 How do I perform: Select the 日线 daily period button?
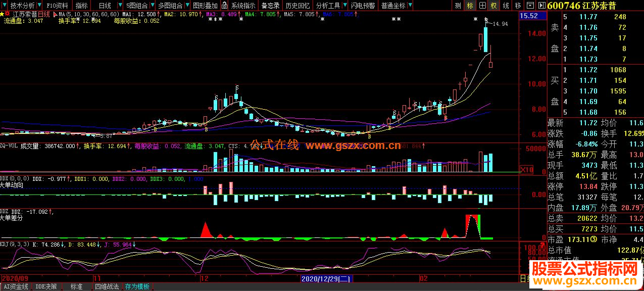[x=105, y=5]
